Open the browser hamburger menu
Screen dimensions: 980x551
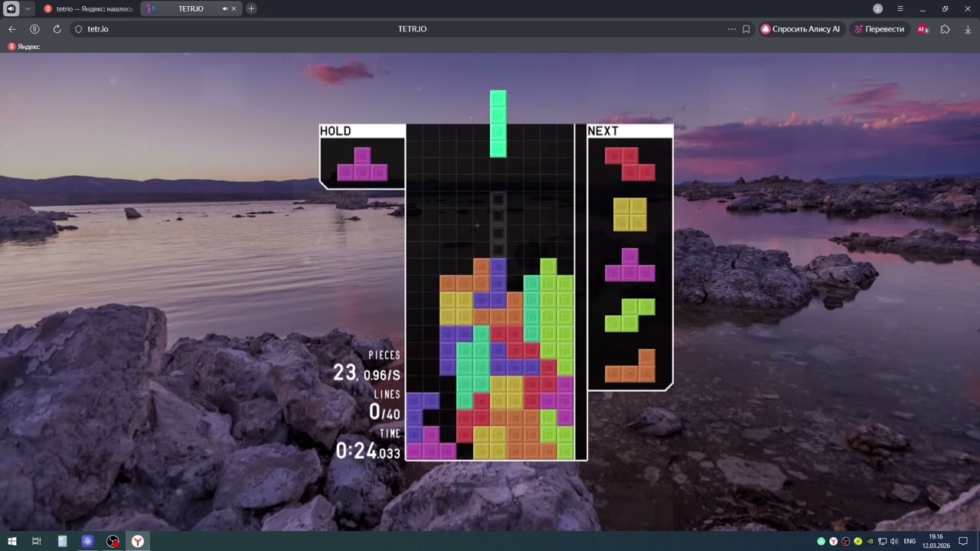900,8
